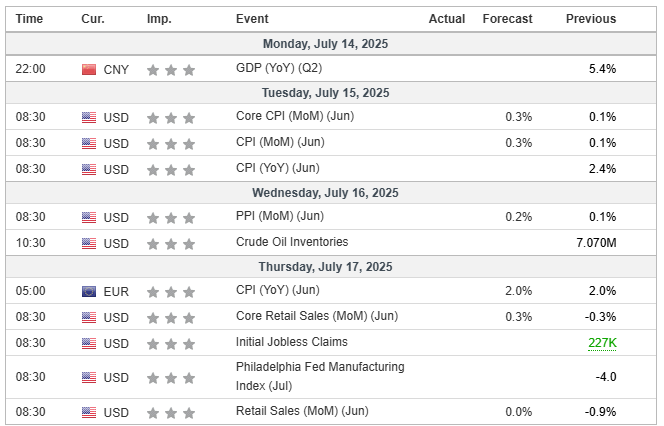Click the Imp. column header
664x426 pixels.
click(x=158, y=19)
